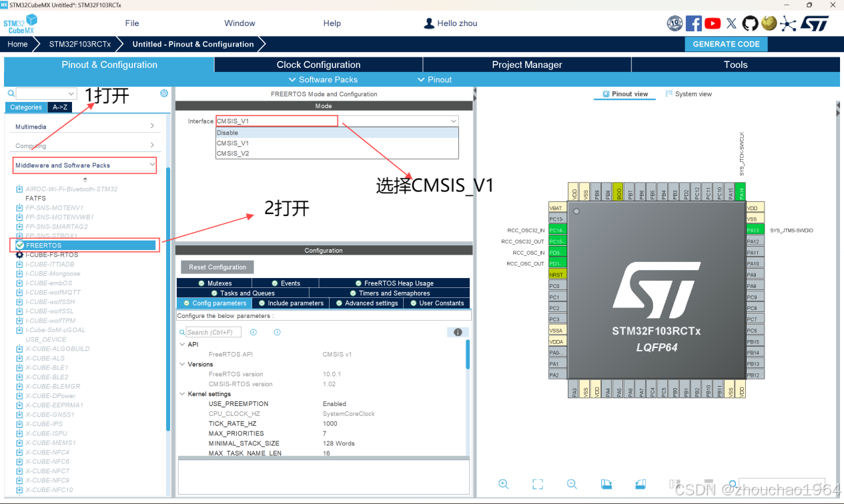Zoom out of the pinout view
The height and width of the screenshot is (504, 844).
pyautogui.click(x=572, y=484)
